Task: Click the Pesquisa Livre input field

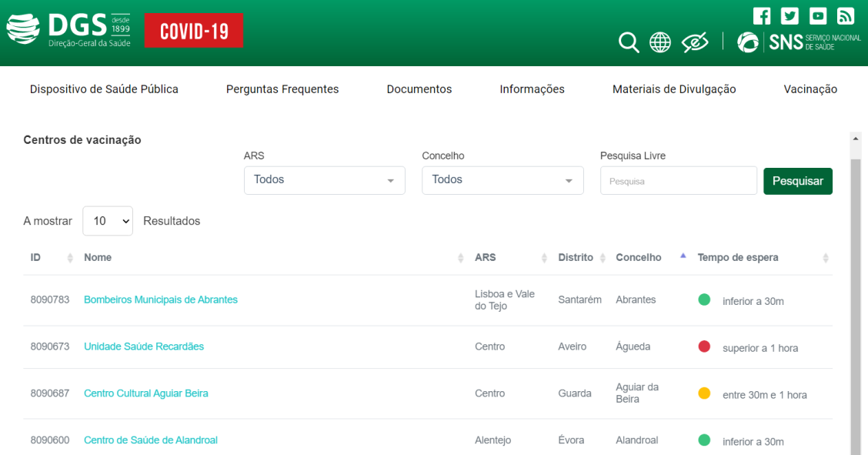Action: click(679, 180)
